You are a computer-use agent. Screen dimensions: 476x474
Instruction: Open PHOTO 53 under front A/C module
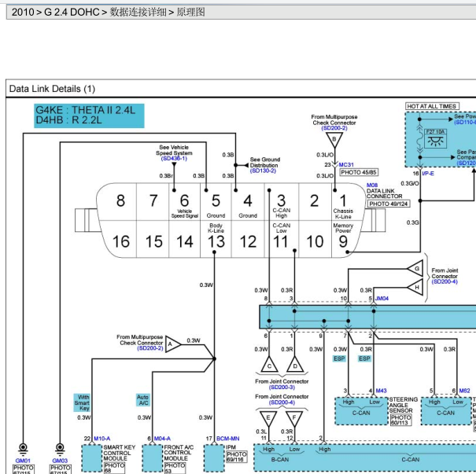click(175, 468)
